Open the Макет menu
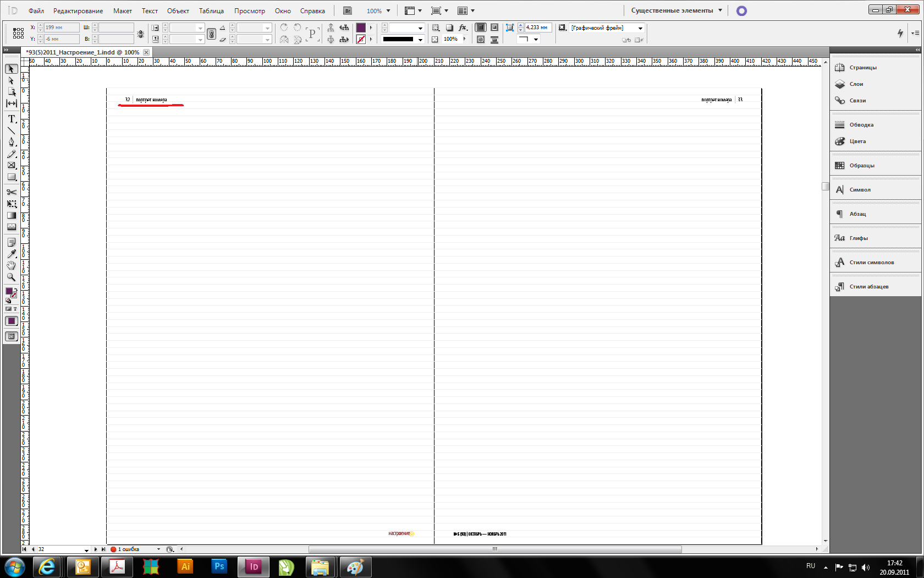The height and width of the screenshot is (578, 924). [x=123, y=10]
